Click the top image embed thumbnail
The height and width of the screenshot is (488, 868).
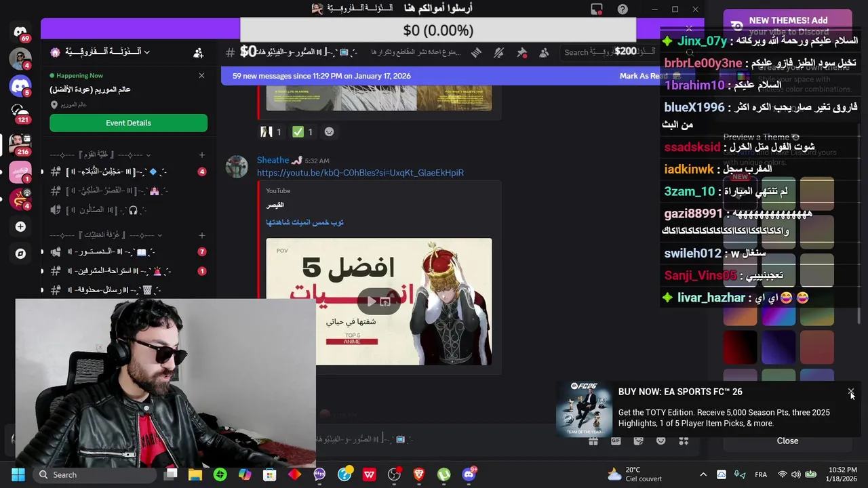coord(378,98)
